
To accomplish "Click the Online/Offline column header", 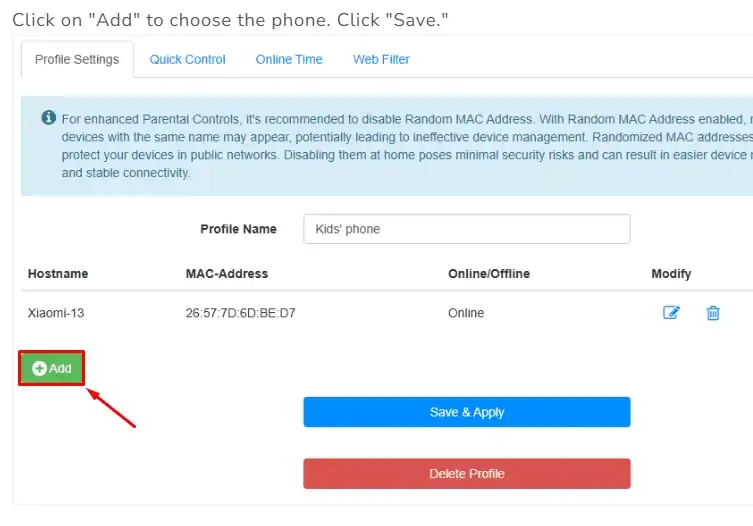I will pos(489,274).
